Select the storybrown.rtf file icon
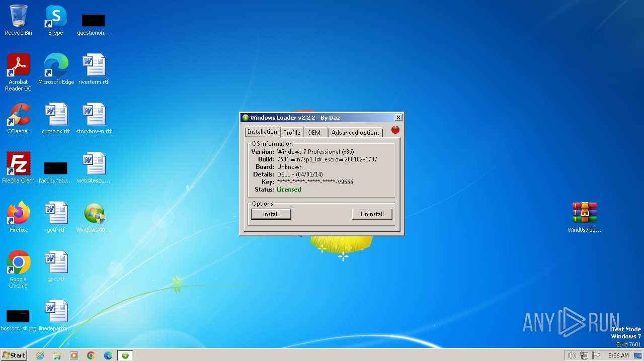The height and width of the screenshot is (362, 644). 94,119
